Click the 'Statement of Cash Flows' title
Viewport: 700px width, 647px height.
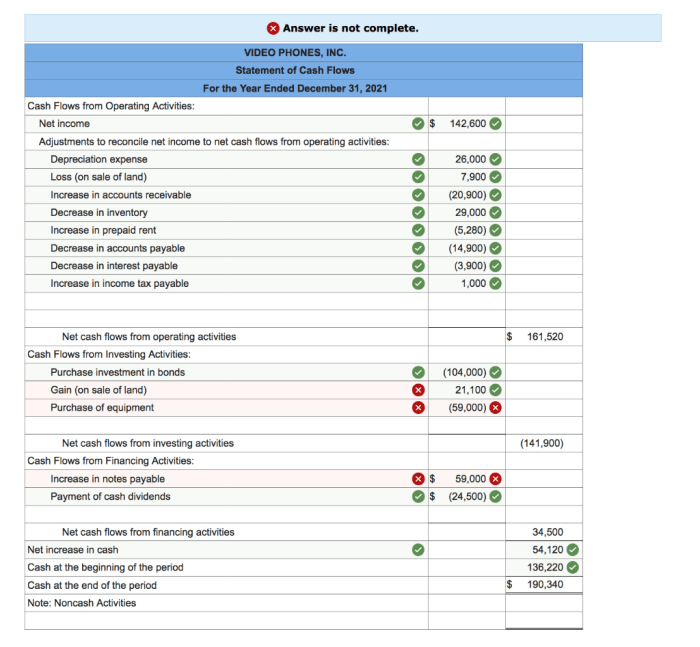295,71
